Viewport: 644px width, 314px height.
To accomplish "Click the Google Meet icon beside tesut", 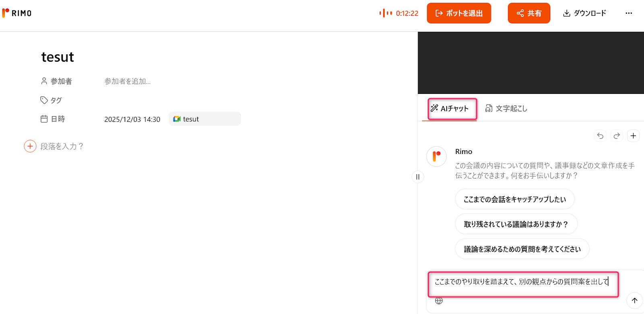I will [x=177, y=119].
